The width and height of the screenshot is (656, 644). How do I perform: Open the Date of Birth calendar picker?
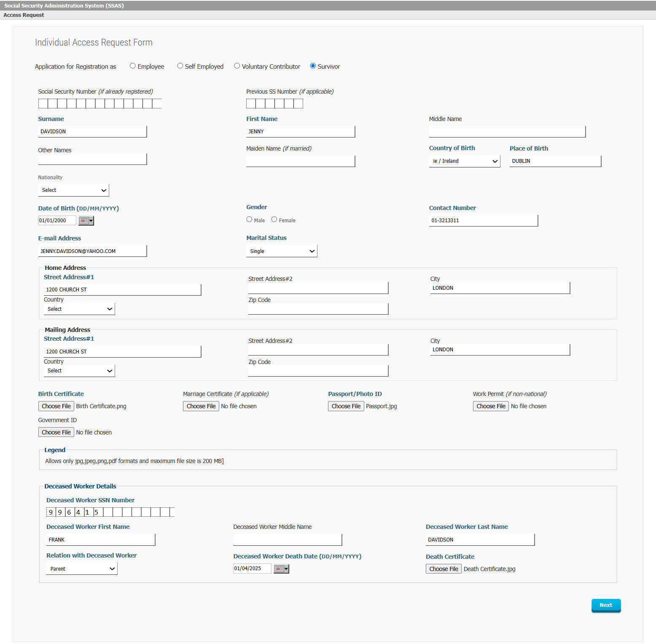[86, 221]
